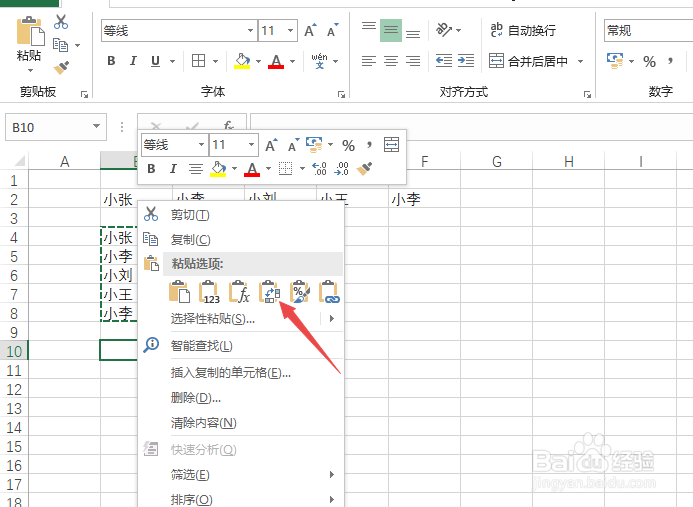Increase decimal in mini toolbar

point(319,168)
